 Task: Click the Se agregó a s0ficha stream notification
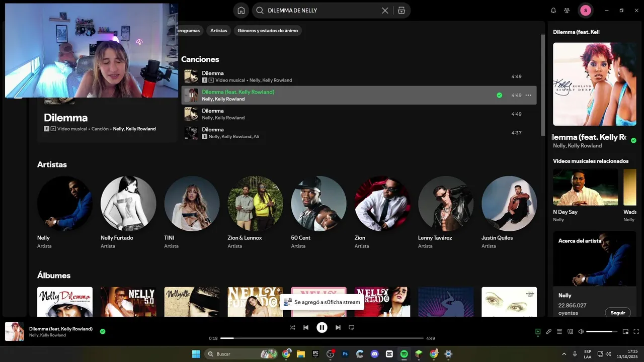(322, 302)
